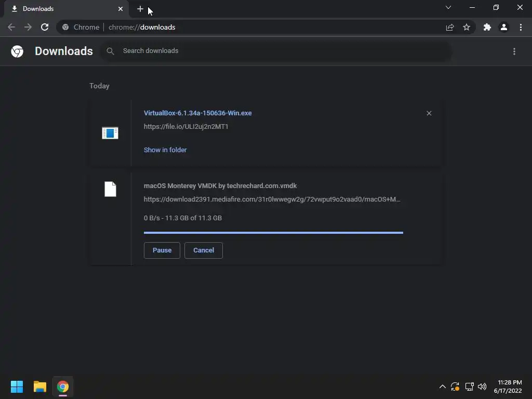Open the Extensions puzzle icon
Image resolution: width=532 pixels, height=399 pixels.
point(487,27)
